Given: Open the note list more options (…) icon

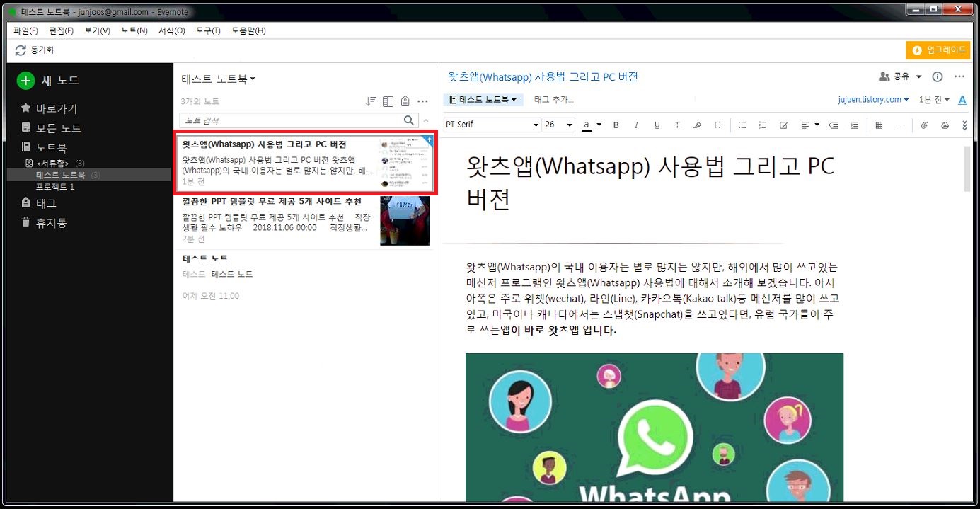Looking at the screenshot, I should tap(423, 101).
